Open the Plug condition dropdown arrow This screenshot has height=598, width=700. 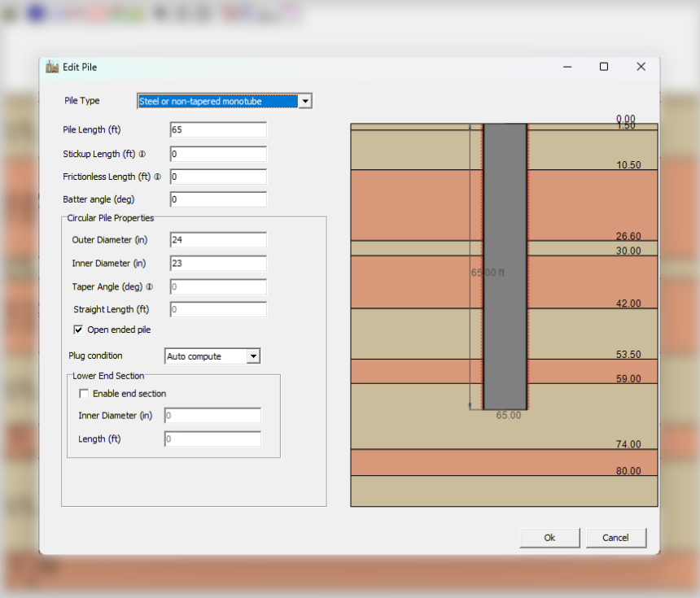click(254, 356)
